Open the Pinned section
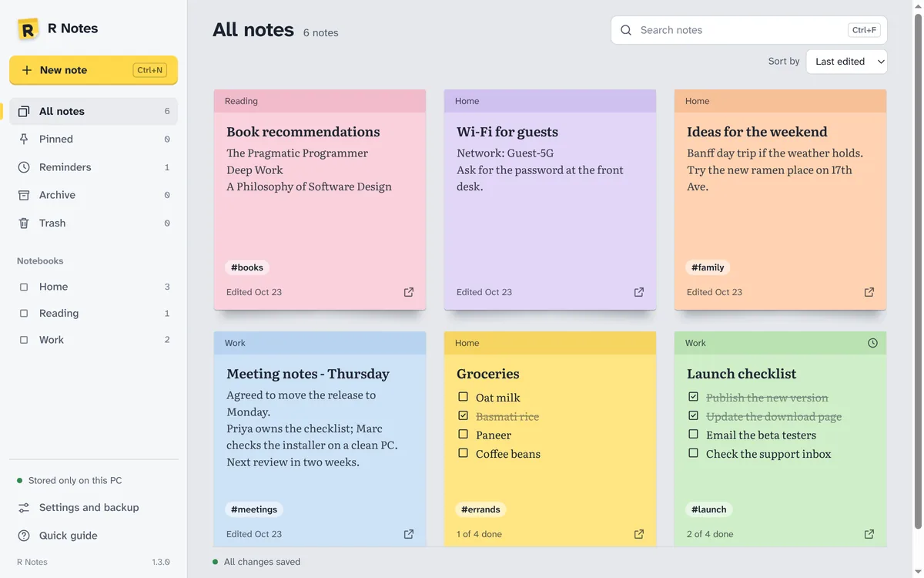Image resolution: width=924 pixels, height=578 pixels. click(x=93, y=139)
